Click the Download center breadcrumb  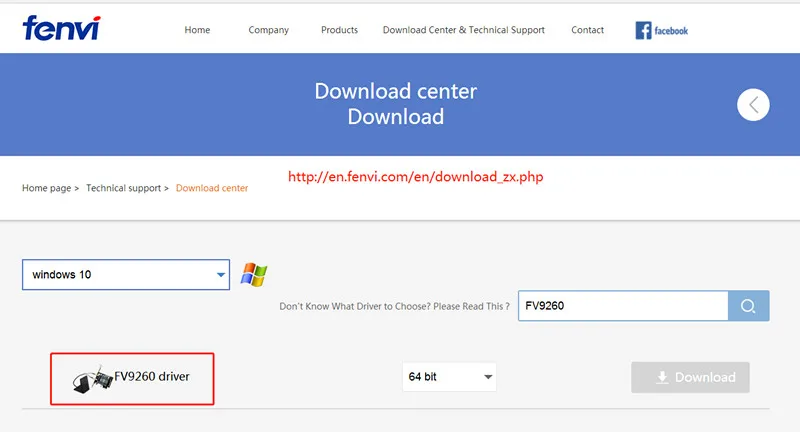212,188
